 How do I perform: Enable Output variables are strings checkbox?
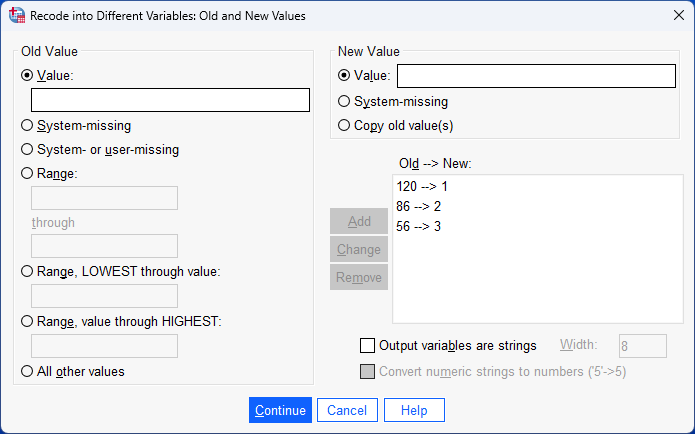click(x=367, y=346)
